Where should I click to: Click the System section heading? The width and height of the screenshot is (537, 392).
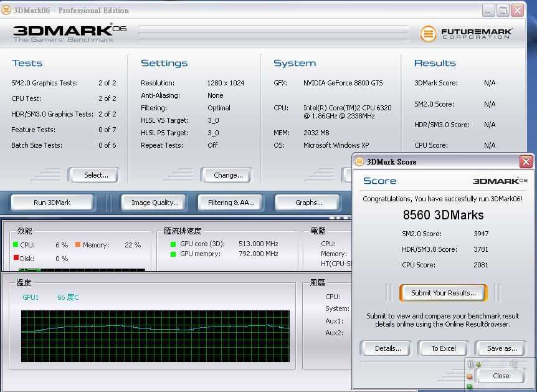(x=295, y=63)
